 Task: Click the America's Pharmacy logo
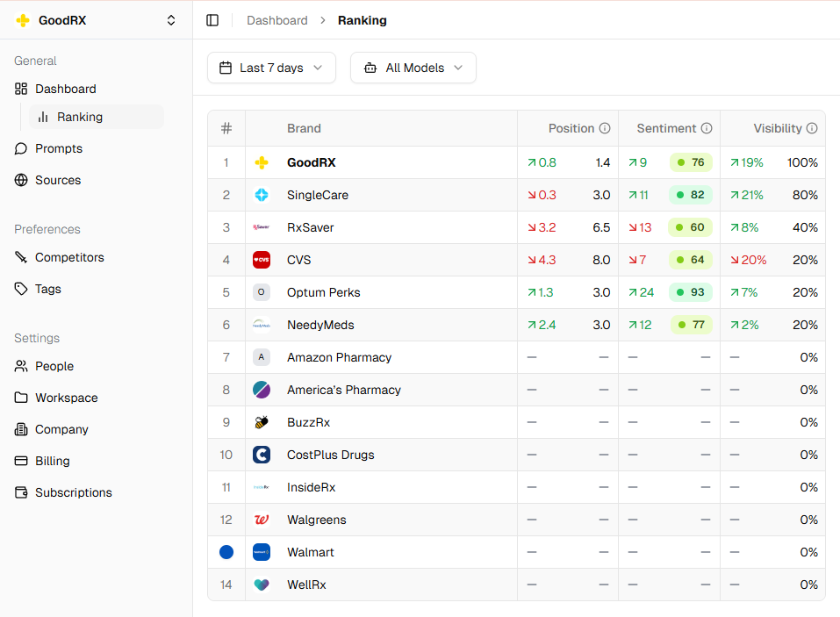[262, 390]
